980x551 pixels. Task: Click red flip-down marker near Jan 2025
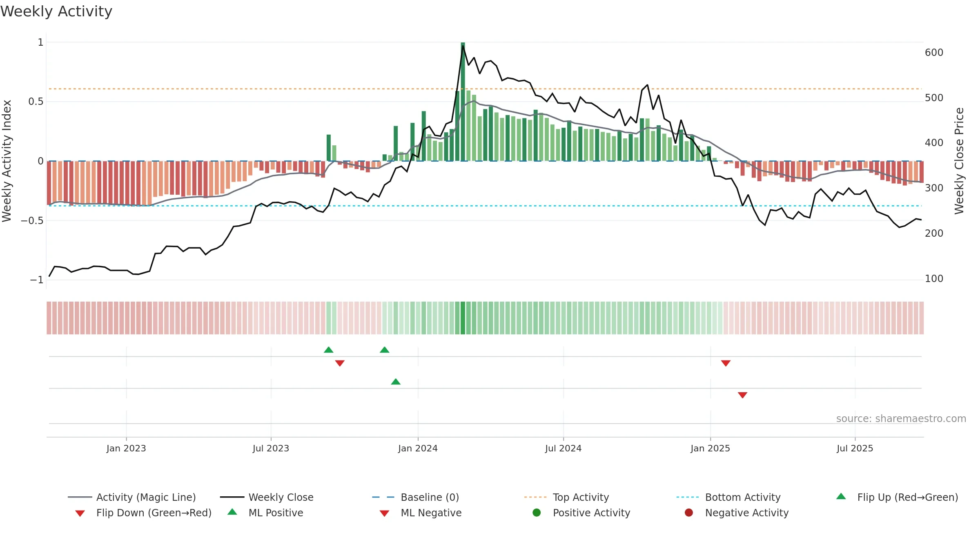[x=726, y=363]
